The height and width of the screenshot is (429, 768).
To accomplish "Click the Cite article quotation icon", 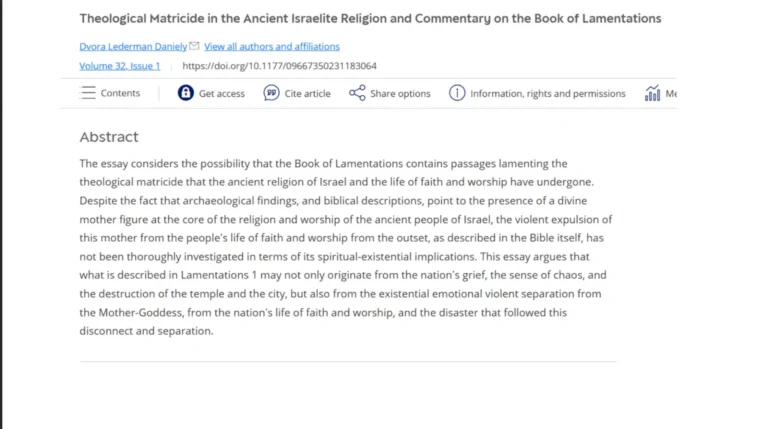I will pyautogui.click(x=271, y=93).
